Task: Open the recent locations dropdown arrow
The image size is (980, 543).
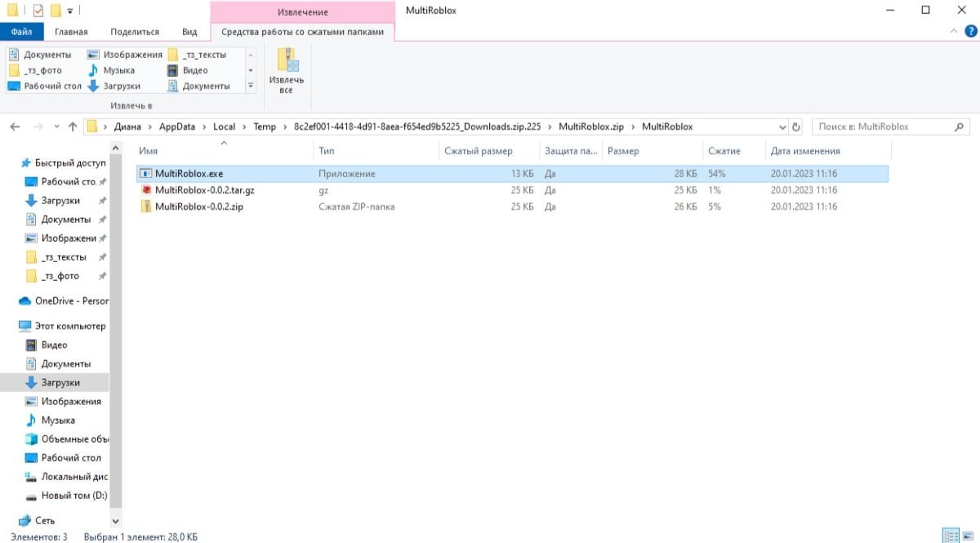Action: [56, 127]
